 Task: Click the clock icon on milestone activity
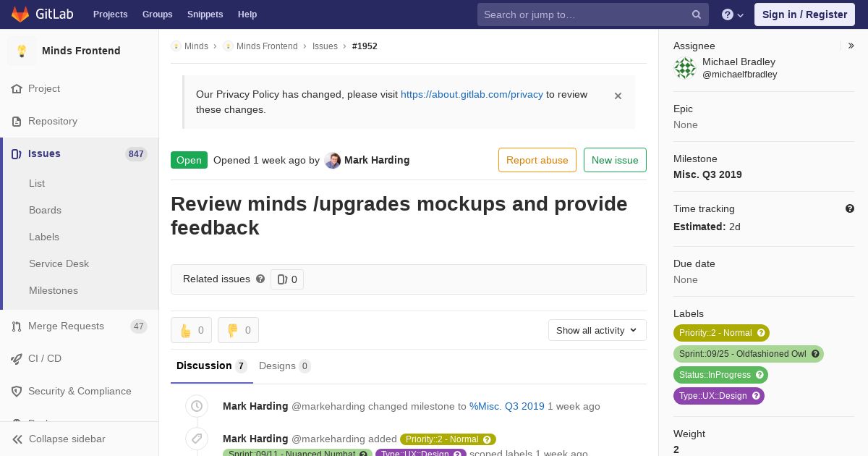(x=197, y=406)
